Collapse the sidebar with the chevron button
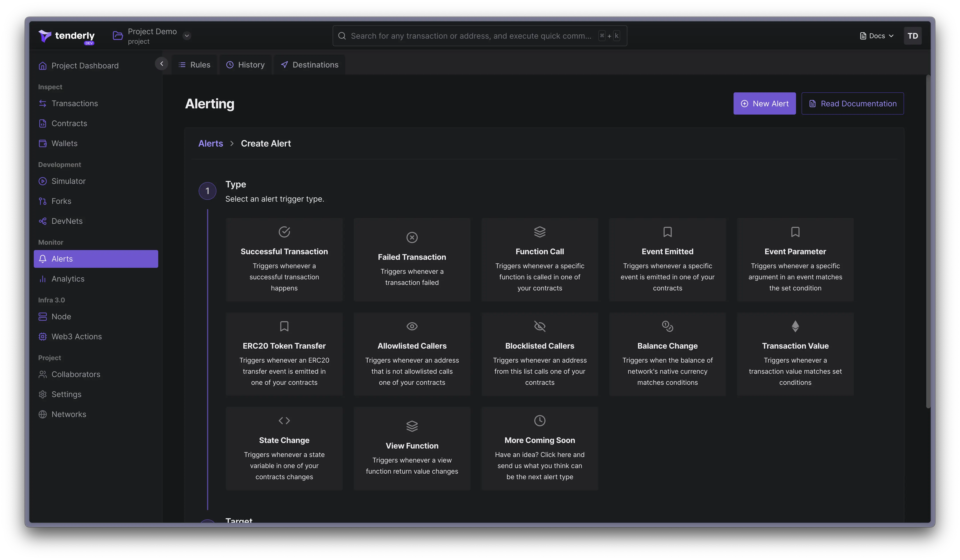The image size is (960, 560). [162, 64]
